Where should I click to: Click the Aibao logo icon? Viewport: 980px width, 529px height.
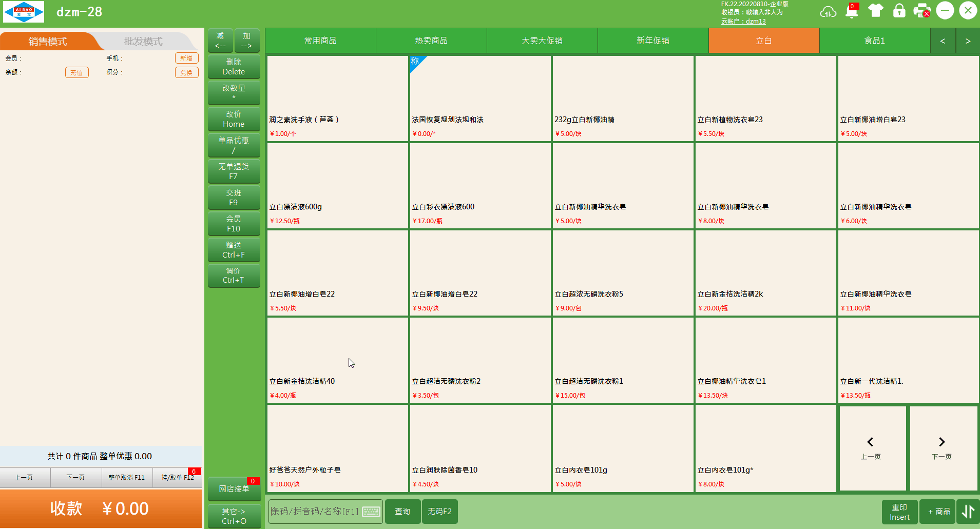24,12
